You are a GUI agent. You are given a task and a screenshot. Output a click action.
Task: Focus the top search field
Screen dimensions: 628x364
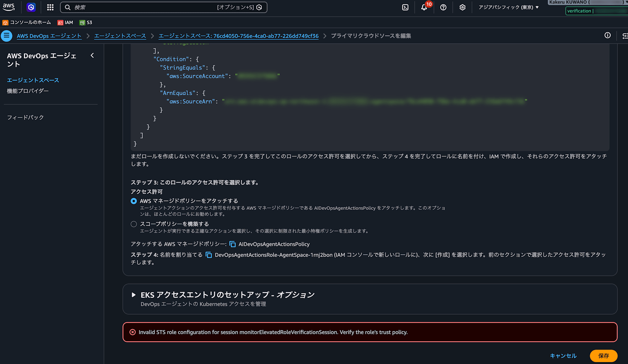point(164,7)
